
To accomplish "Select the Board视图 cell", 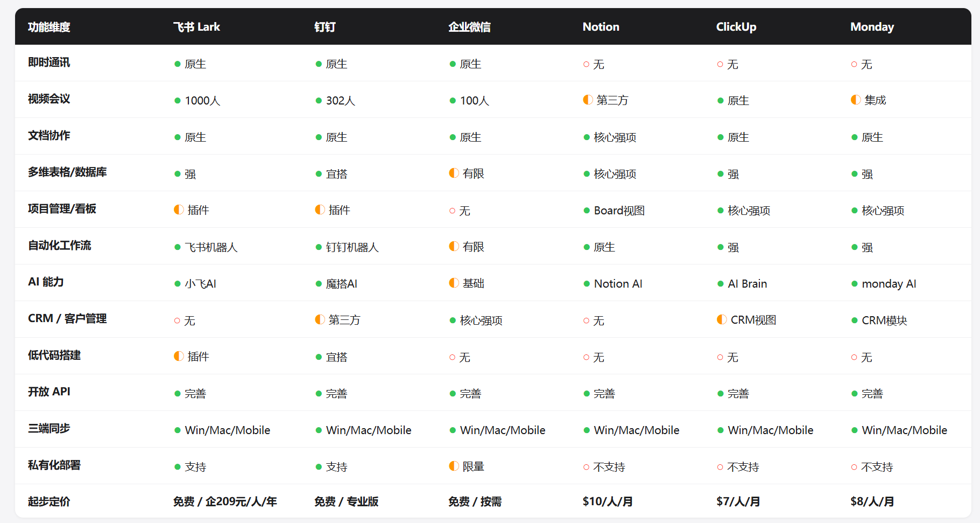I will (614, 211).
